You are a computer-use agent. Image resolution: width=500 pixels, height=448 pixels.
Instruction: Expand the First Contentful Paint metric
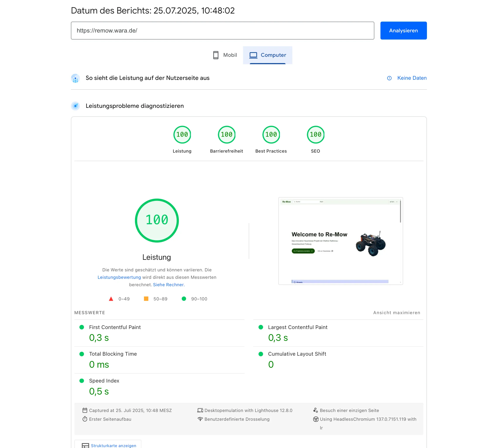click(x=115, y=327)
